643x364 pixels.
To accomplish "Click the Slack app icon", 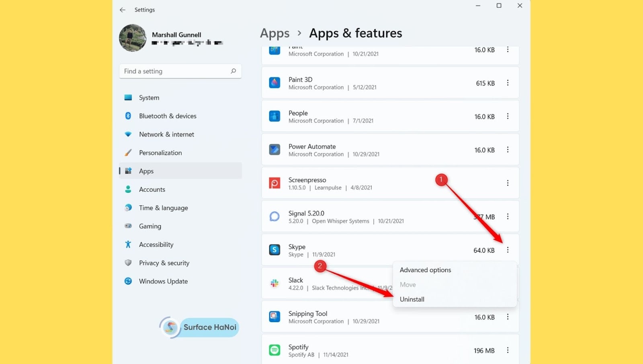I will coord(274,283).
